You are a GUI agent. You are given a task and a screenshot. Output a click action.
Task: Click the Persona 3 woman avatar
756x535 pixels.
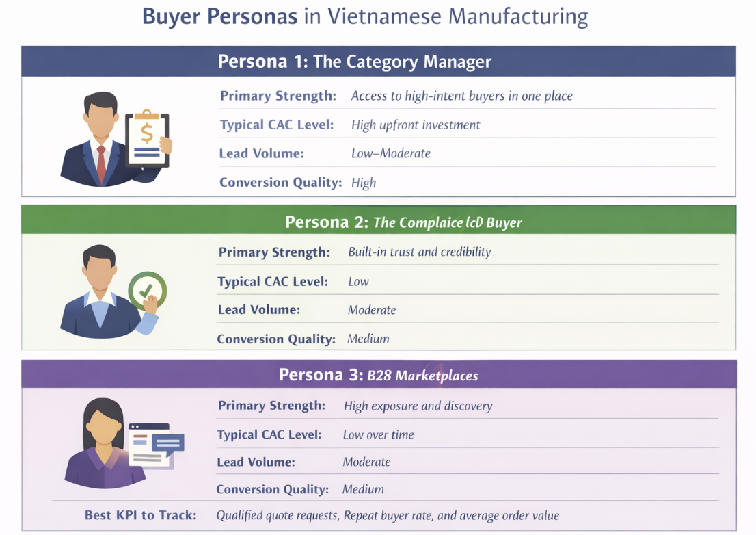(x=102, y=443)
